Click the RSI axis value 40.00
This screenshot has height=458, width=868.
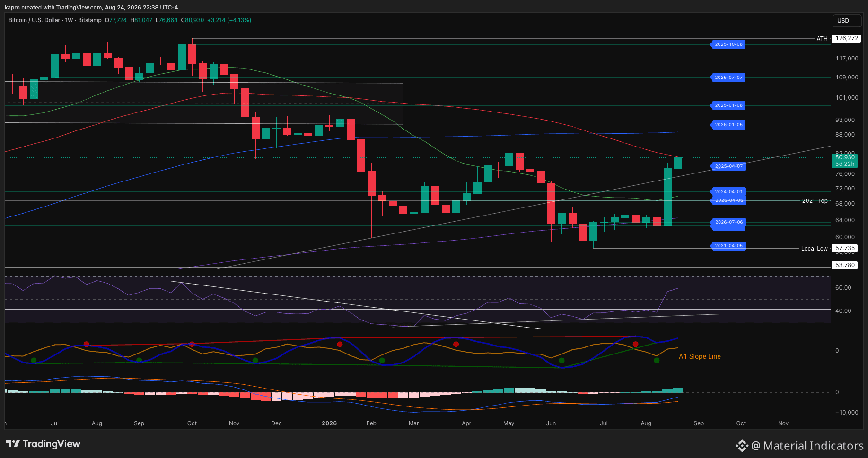coord(843,311)
